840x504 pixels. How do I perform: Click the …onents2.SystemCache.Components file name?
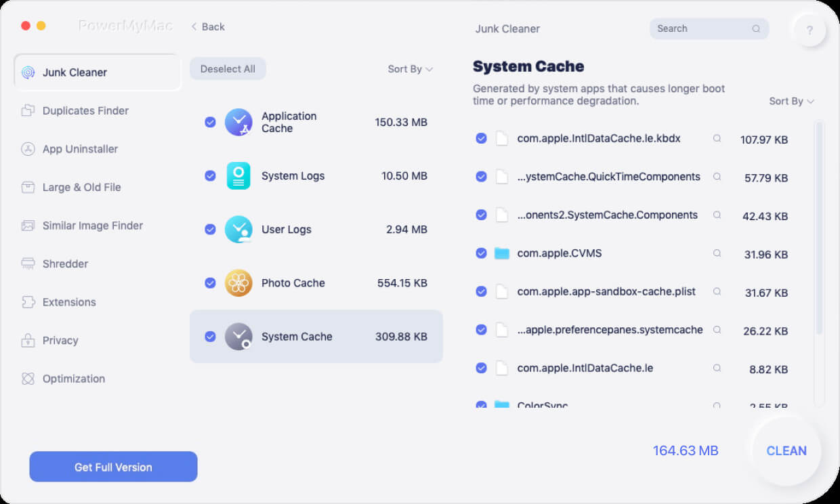(x=607, y=215)
